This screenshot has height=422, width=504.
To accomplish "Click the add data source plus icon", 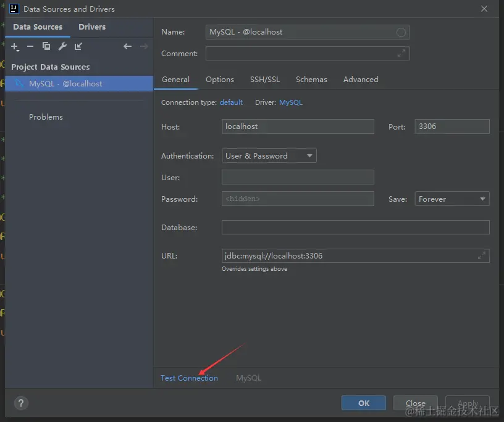I will 15,47.
